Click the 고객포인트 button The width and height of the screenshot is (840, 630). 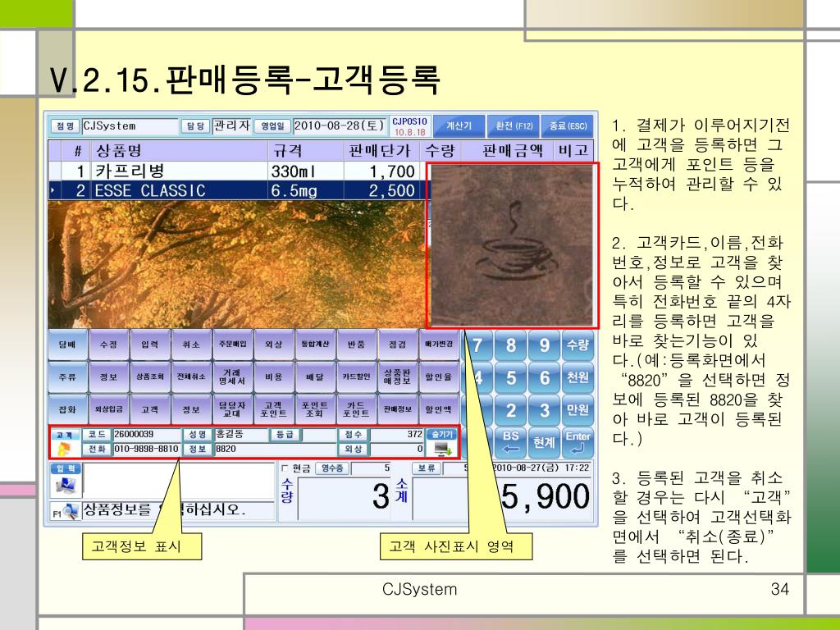click(x=273, y=410)
